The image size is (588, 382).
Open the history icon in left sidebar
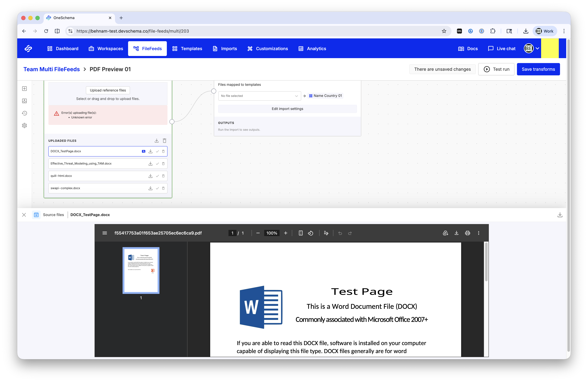point(24,113)
